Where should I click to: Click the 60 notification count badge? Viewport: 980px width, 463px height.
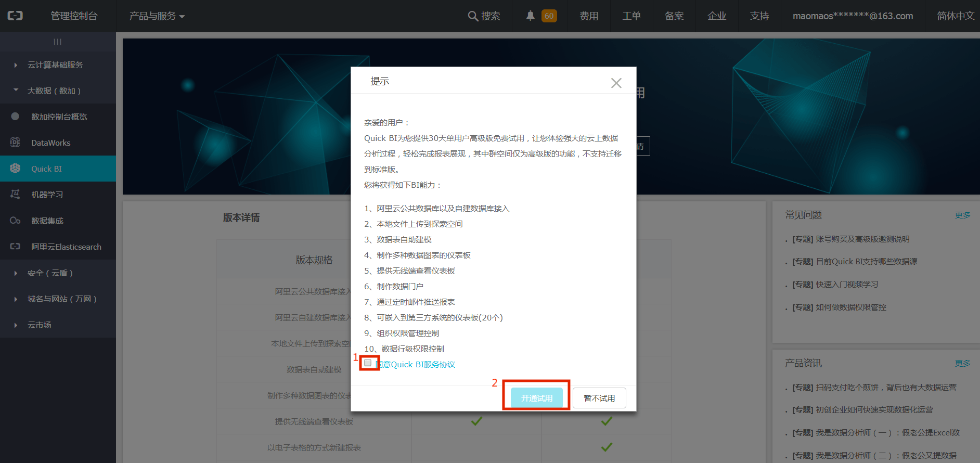click(x=549, y=16)
